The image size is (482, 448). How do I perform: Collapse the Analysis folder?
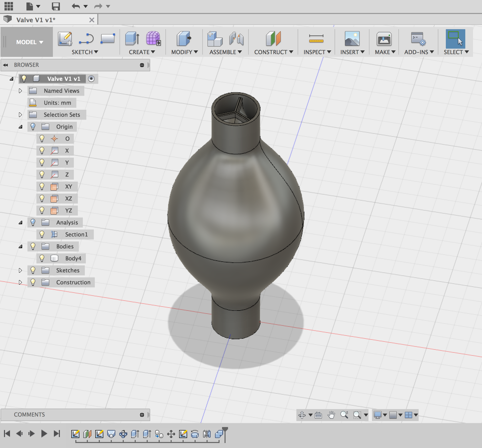click(20, 223)
